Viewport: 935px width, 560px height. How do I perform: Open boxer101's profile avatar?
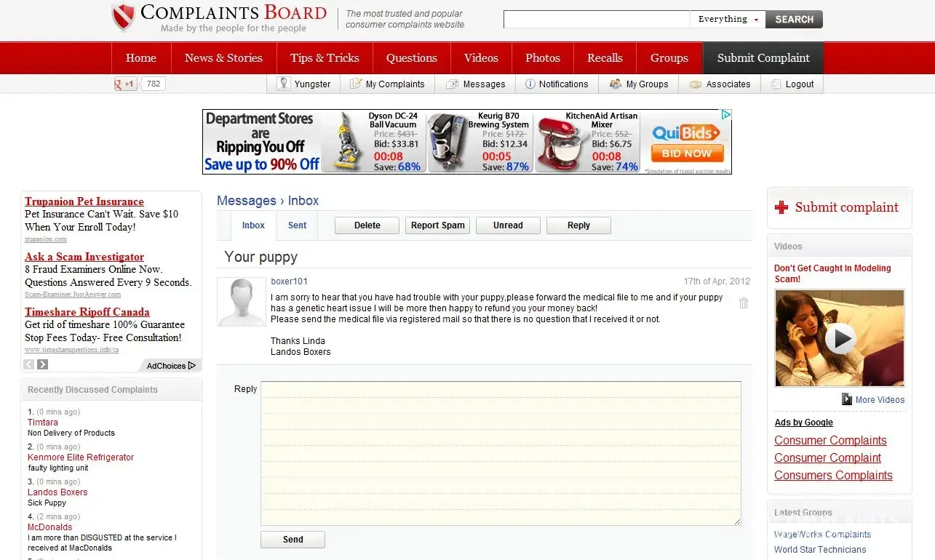[242, 302]
